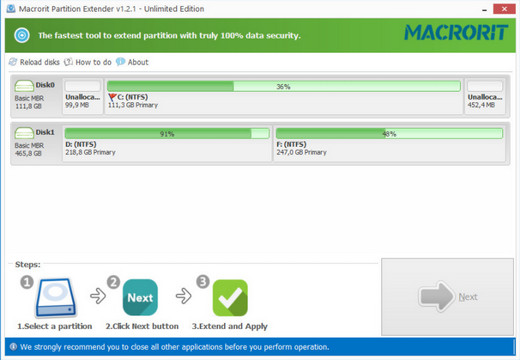Click the Disk1 drive icon
The image size is (520, 360).
click(x=24, y=133)
